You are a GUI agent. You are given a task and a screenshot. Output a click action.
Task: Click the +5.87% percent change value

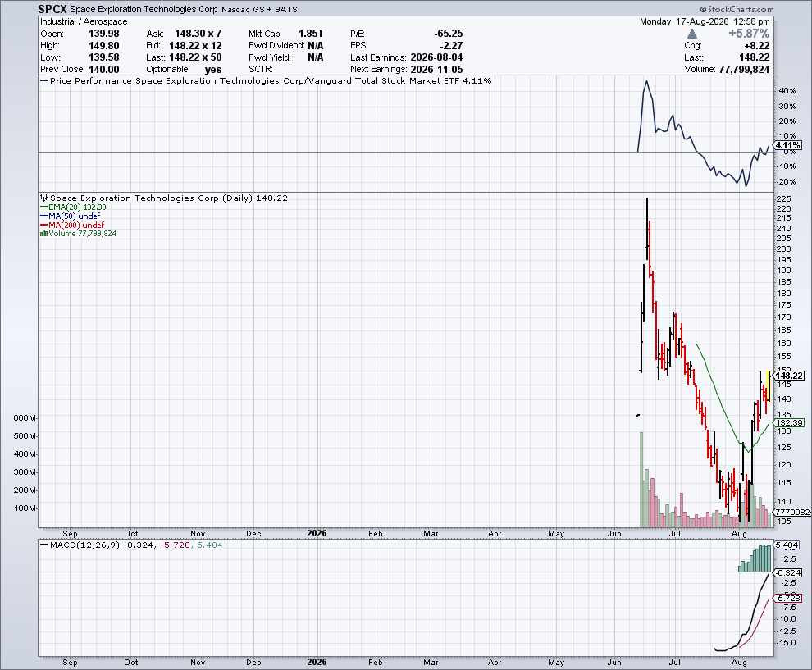(749, 34)
